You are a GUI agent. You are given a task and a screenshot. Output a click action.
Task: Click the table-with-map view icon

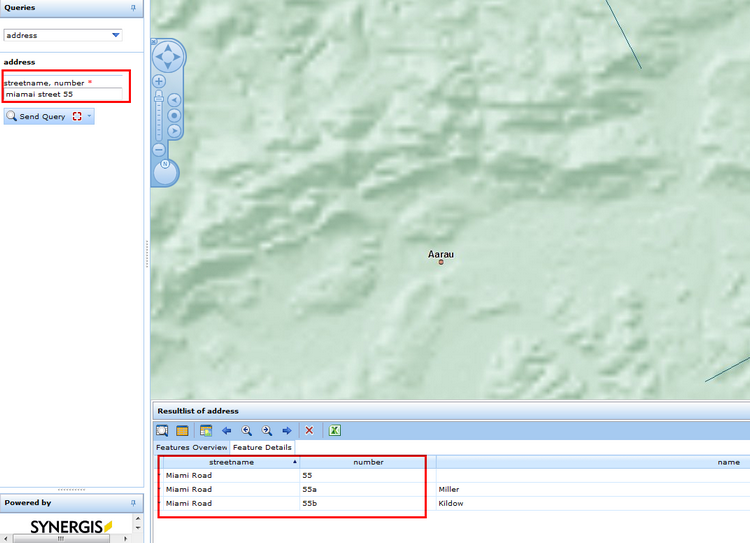click(206, 431)
